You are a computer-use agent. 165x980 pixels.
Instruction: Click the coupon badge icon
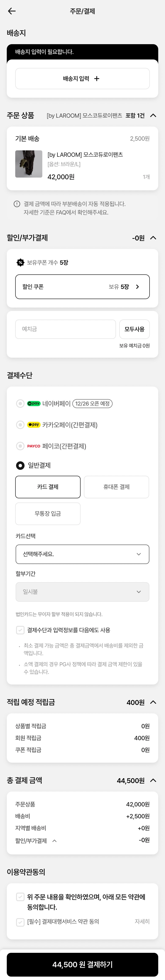click(20, 263)
